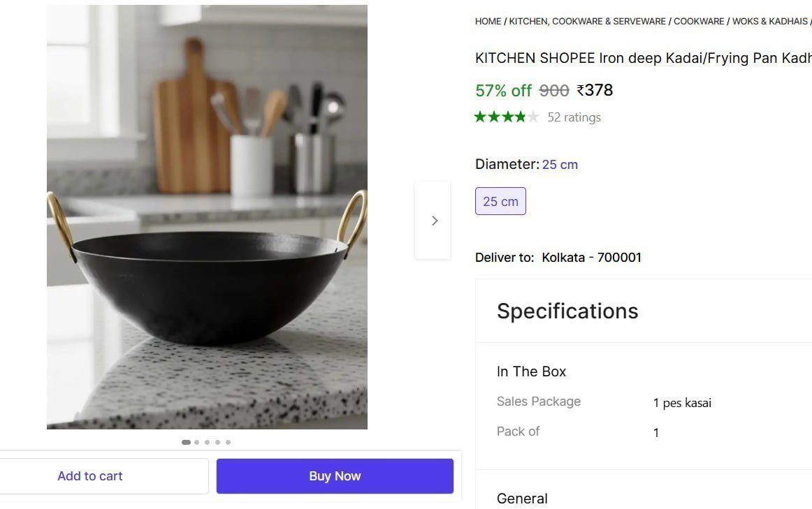812x509 pixels.
Task: Click the General specifications heading
Action: [522, 499]
